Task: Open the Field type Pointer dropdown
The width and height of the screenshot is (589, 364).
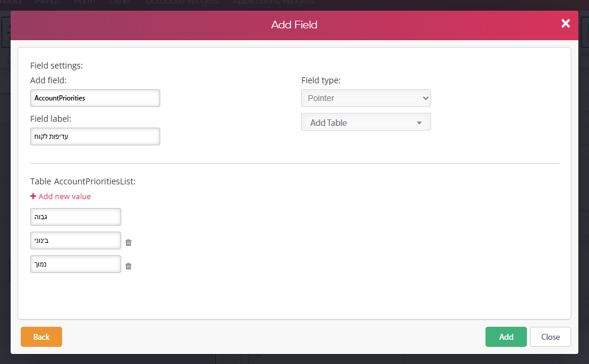Action: point(366,98)
